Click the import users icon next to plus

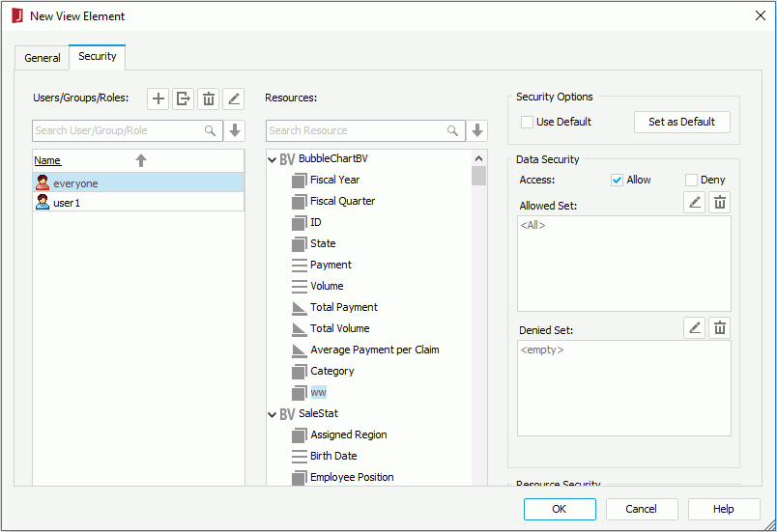(x=183, y=98)
